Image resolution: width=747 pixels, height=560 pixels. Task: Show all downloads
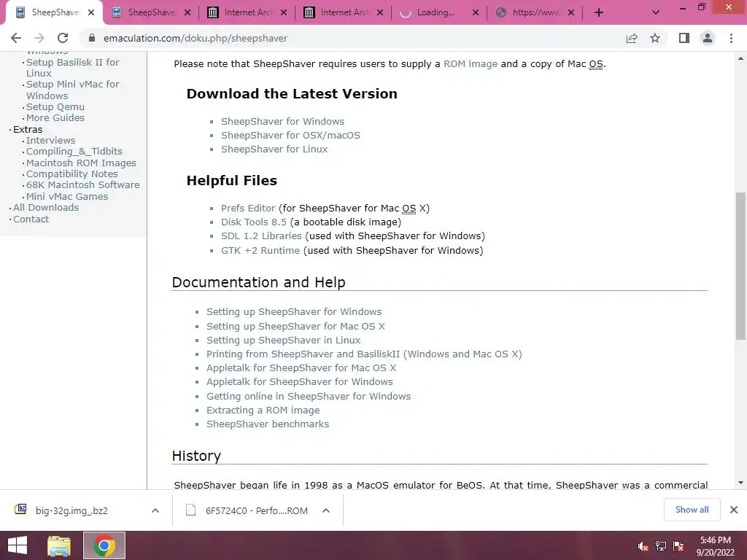692,510
